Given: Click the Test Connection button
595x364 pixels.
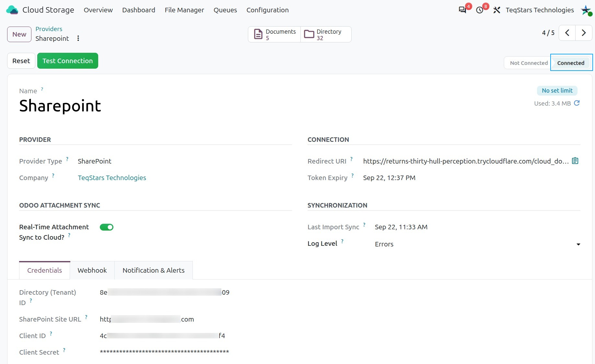Looking at the screenshot, I should tap(68, 61).
